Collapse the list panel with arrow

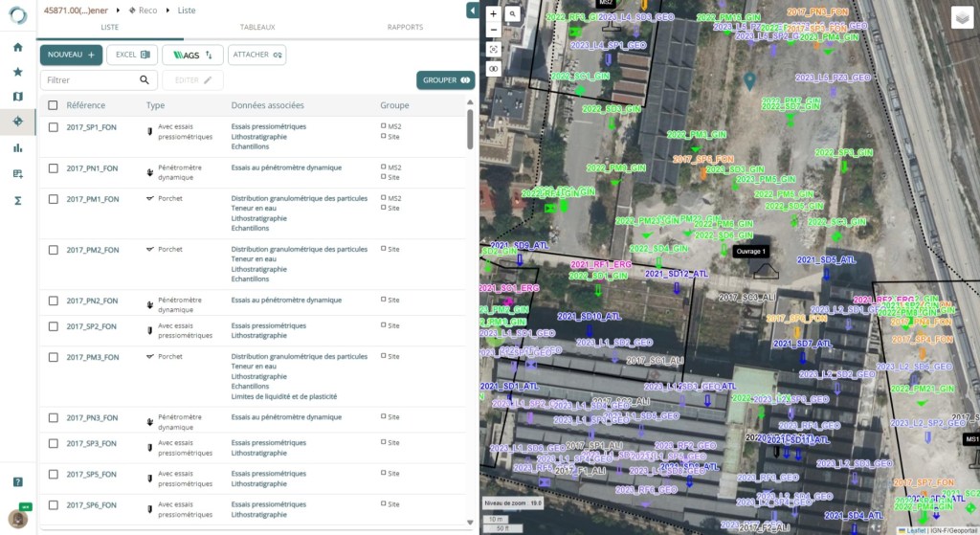pyautogui.click(x=472, y=11)
